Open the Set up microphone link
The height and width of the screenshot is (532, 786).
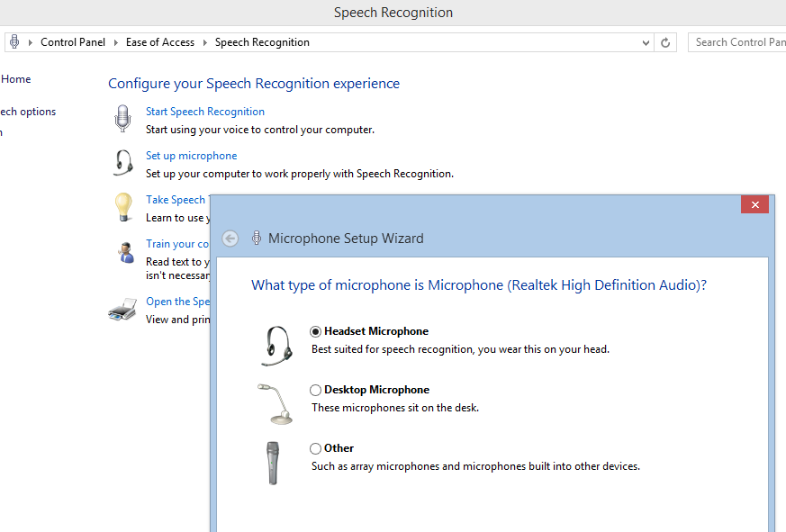click(x=191, y=155)
